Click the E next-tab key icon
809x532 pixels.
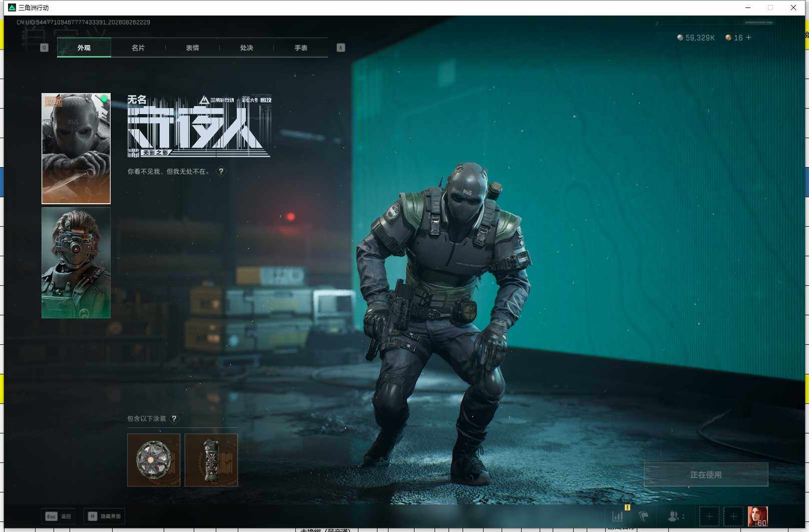click(341, 48)
